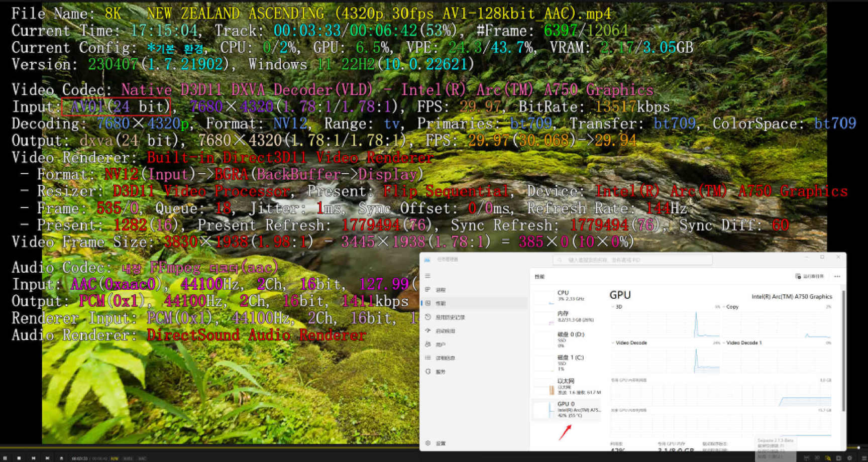The width and height of the screenshot is (868, 462).
Task: Click the elapsed time display in player bar
Action: coord(79,458)
